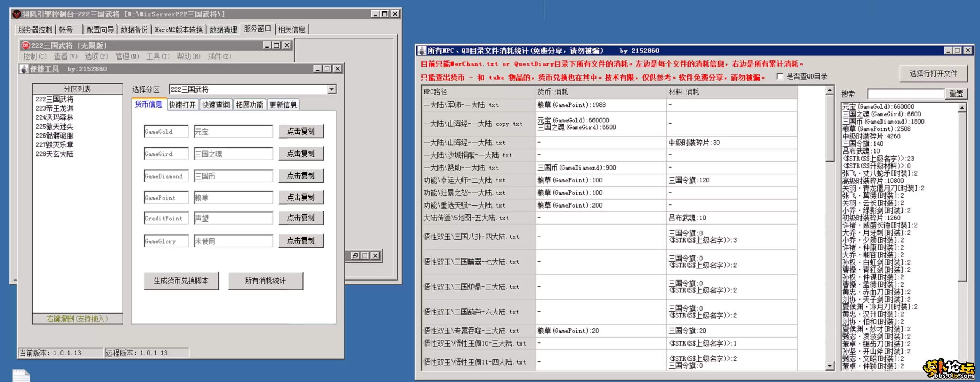Open the 管理(M) menu
Viewport: 980px width, 382px height.
pyautogui.click(x=127, y=56)
